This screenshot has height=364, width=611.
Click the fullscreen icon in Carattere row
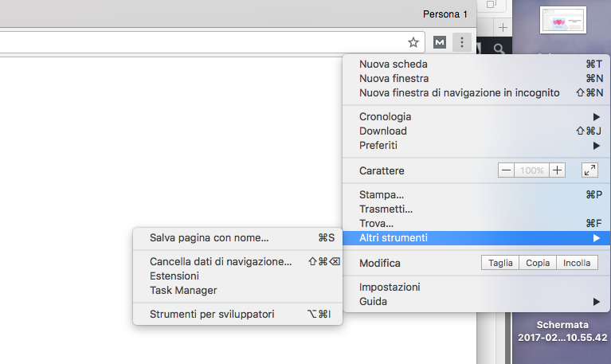point(589,170)
